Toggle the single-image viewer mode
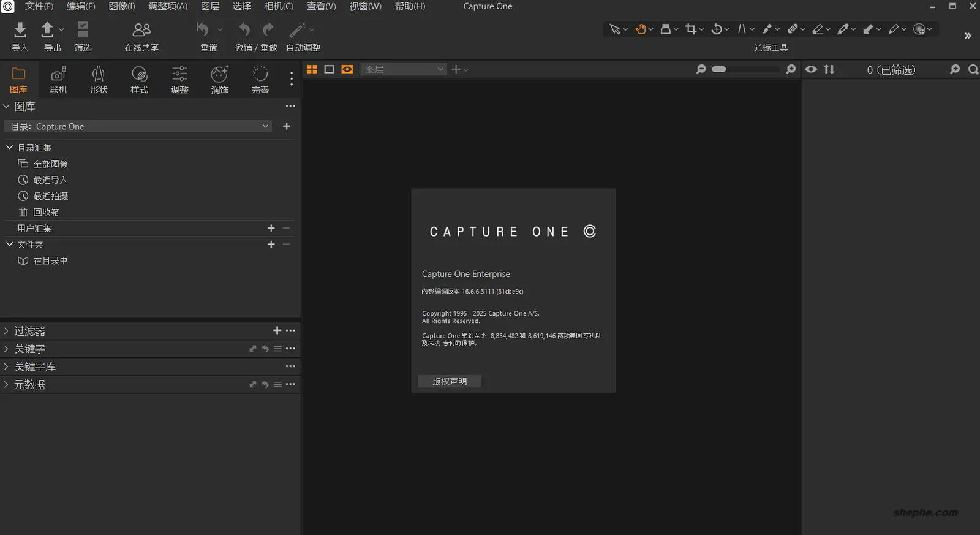980x535 pixels. 329,69
